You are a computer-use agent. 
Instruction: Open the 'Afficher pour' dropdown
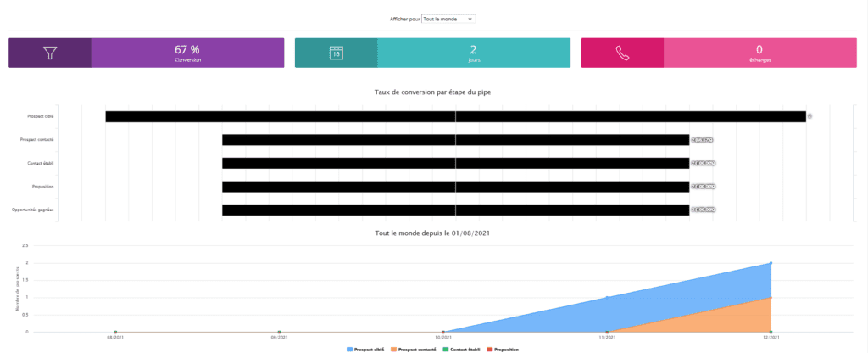pyautogui.click(x=448, y=18)
